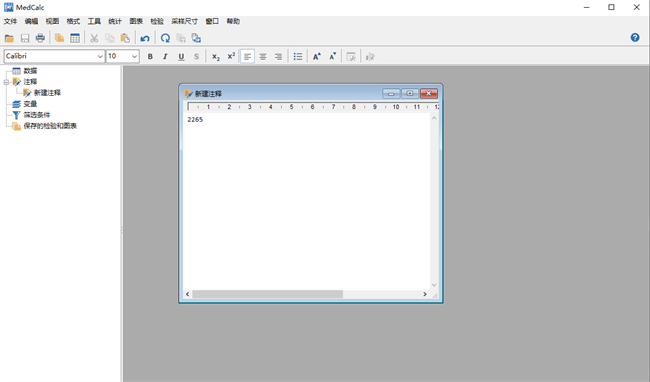Select 变量 in the sidebar tree
Screen dimensions: 650x382
(30, 104)
